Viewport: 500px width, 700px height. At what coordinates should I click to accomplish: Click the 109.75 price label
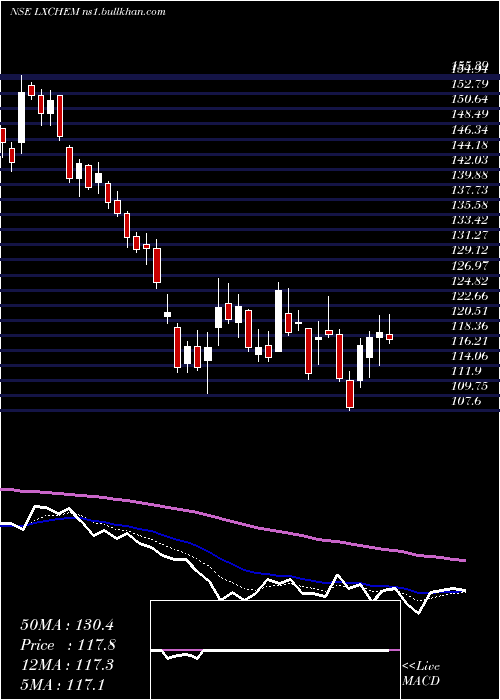[x=470, y=387]
